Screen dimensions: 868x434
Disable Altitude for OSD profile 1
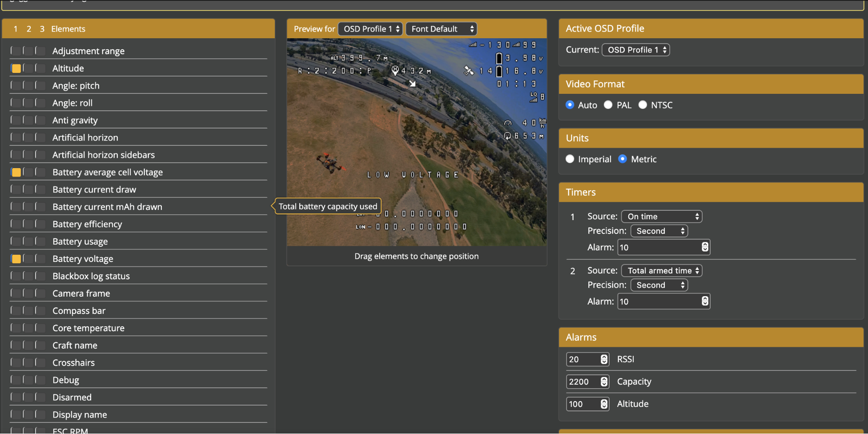pyautogui.click(x=16, y=68)
